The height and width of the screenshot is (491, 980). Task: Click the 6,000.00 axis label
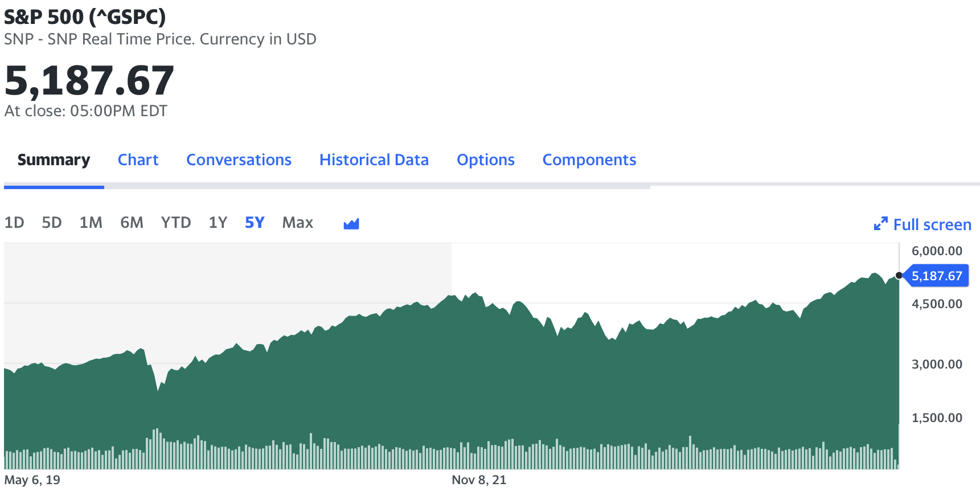pos(937,251)
